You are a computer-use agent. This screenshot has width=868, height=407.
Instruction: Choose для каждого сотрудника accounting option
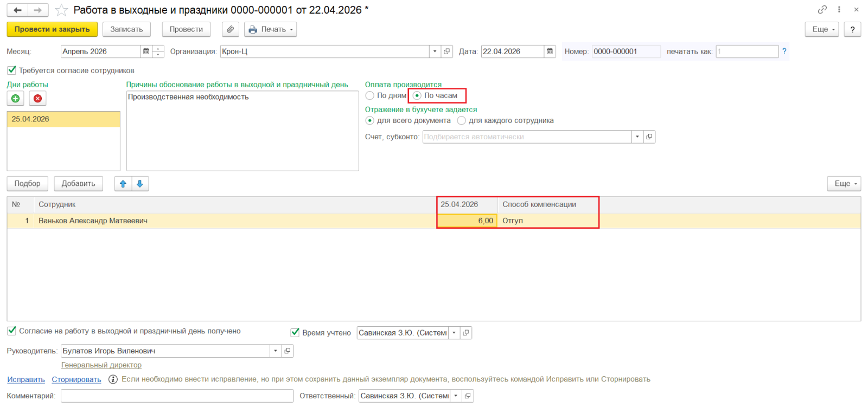[x=462, y=120]
